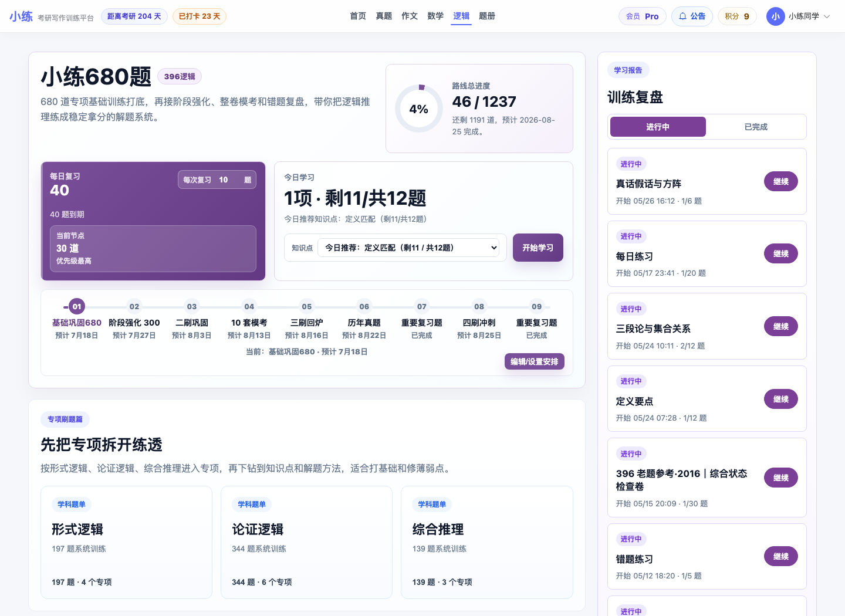
Task: Click the 344 题 · 6 个专项 text
Action: coord(262,582)
